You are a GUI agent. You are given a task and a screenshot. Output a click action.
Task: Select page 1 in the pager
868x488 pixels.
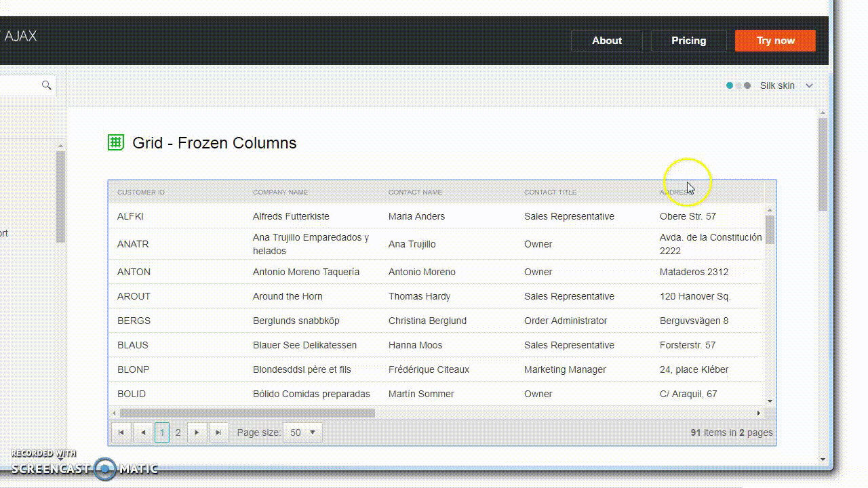pos(161,432)
